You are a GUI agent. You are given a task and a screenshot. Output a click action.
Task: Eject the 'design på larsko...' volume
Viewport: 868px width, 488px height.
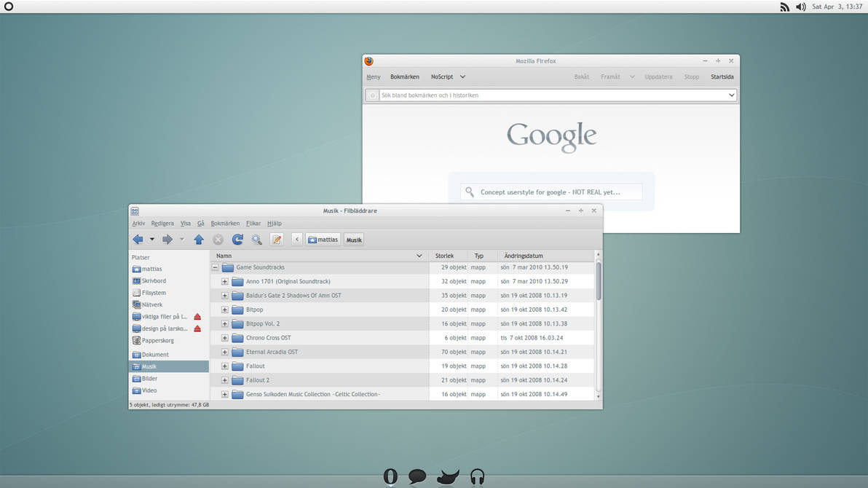pyautogui.click(x=197, y=328)
